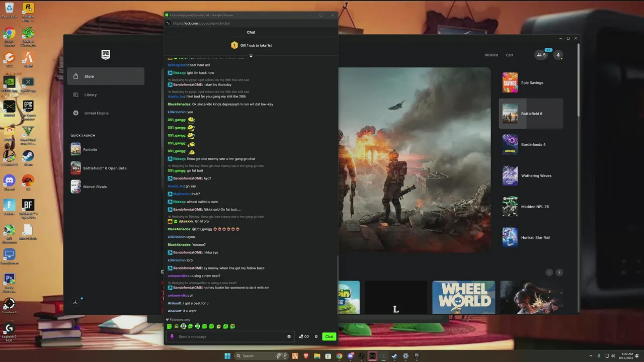Send message with green Chat button
The image size is (644, 362).
(329, 336)
